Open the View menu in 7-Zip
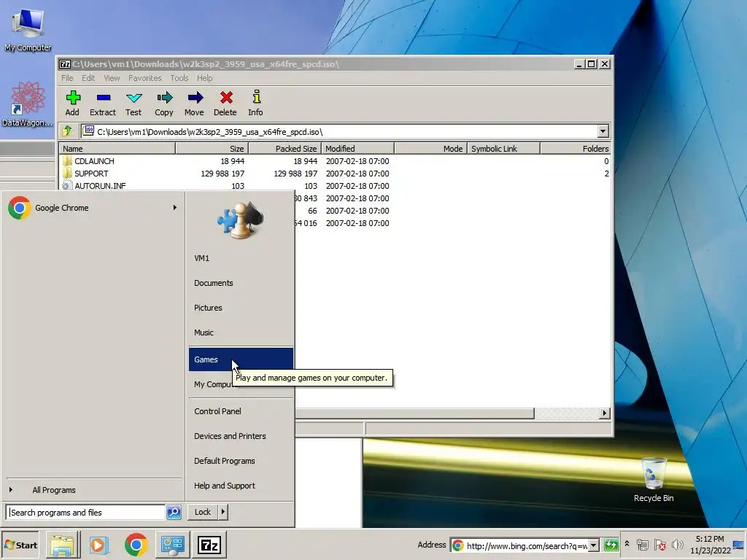 112,78
